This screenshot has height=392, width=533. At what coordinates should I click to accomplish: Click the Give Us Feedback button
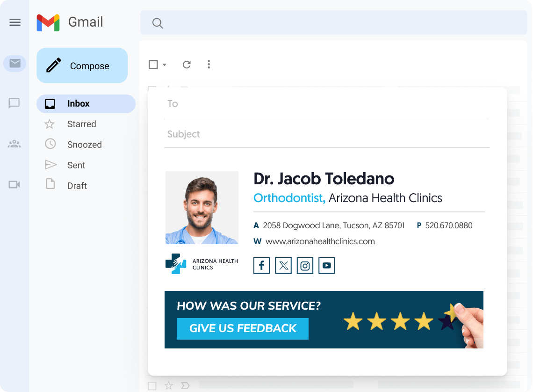[x=243, y=328]
